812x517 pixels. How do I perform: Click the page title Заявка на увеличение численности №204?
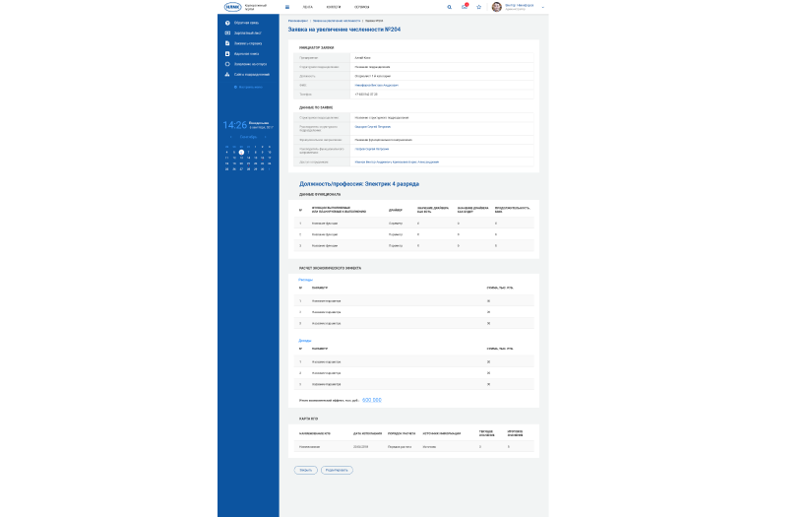(x=344, y=30)
